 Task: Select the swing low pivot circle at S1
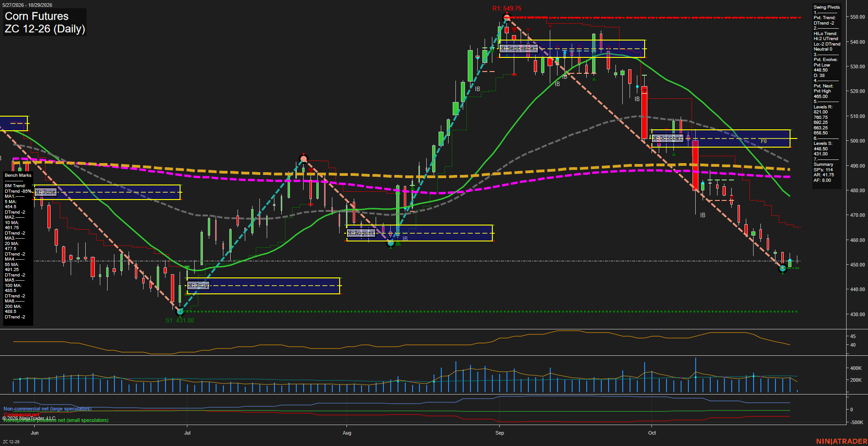pyautogui.click(x=180, y=312)
